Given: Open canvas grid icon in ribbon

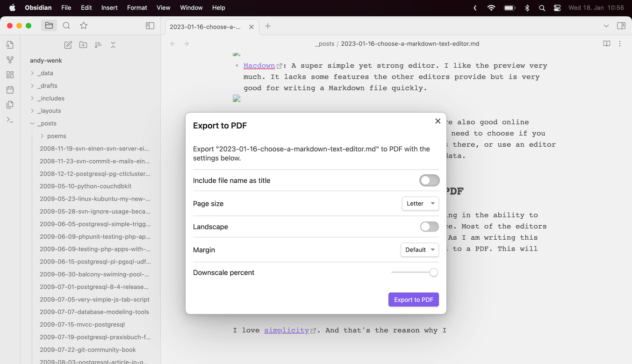Looking at the screenshot, I should point(10,75).
